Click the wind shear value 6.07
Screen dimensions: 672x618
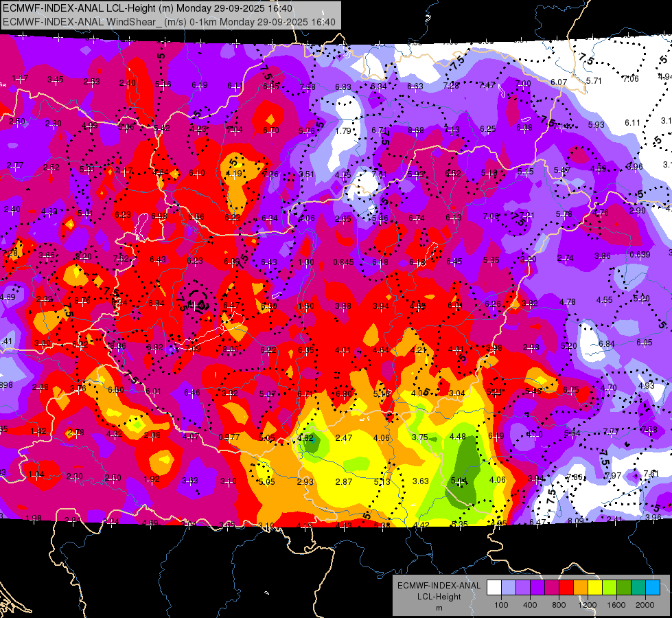click(559, 82)
